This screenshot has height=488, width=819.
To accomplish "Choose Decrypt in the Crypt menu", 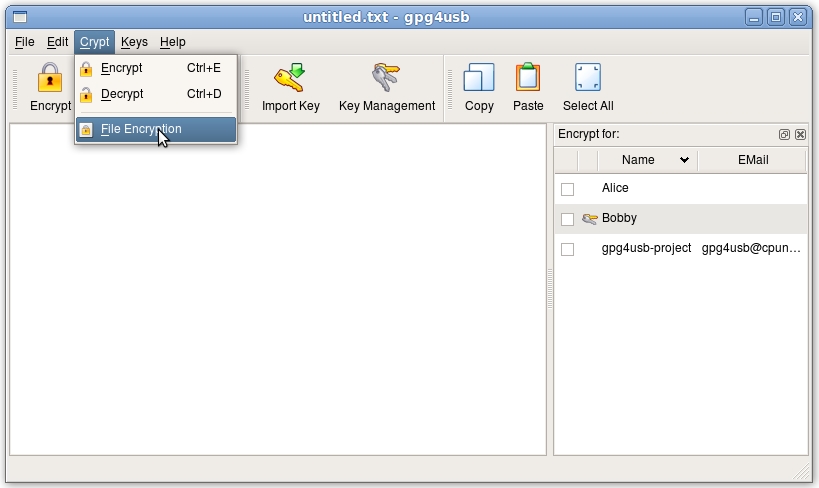I will coord(156,94).
